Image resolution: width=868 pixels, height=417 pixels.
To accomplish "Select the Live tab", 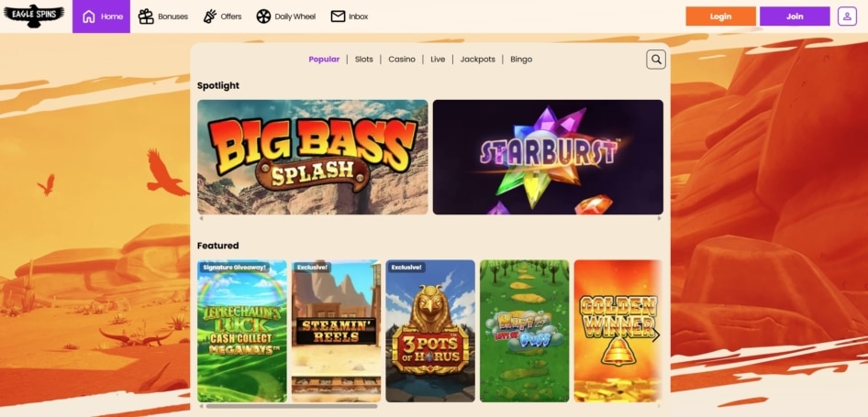I will [x=438, y=60].
